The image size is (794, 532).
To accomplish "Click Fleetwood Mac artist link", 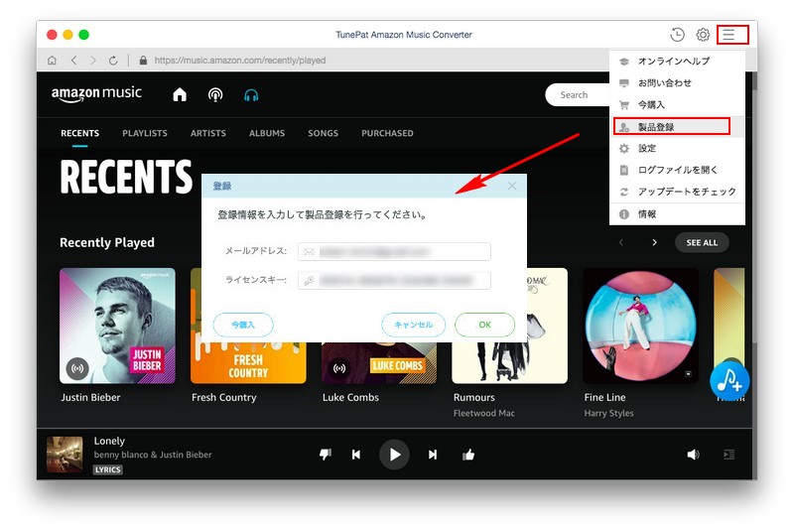I will tap(483, 413).
